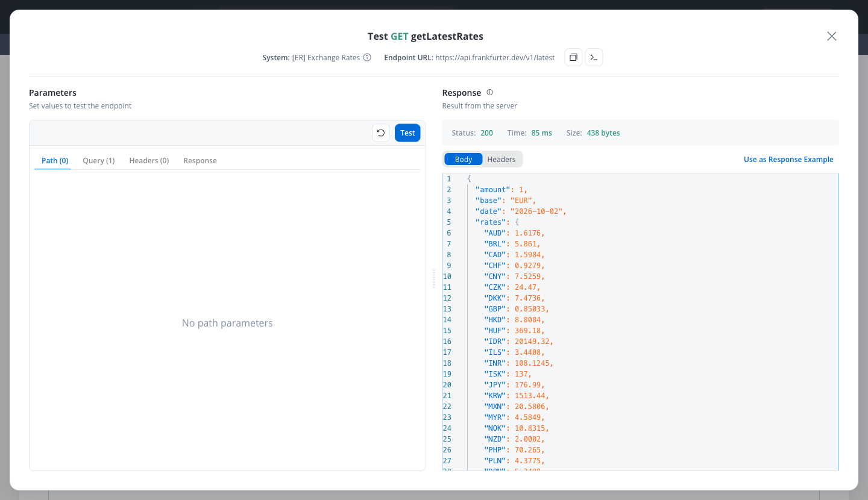
Task: Click the "CNY": 7.5259 rate line
Action: pyautogui.click(x=514, y=277)
